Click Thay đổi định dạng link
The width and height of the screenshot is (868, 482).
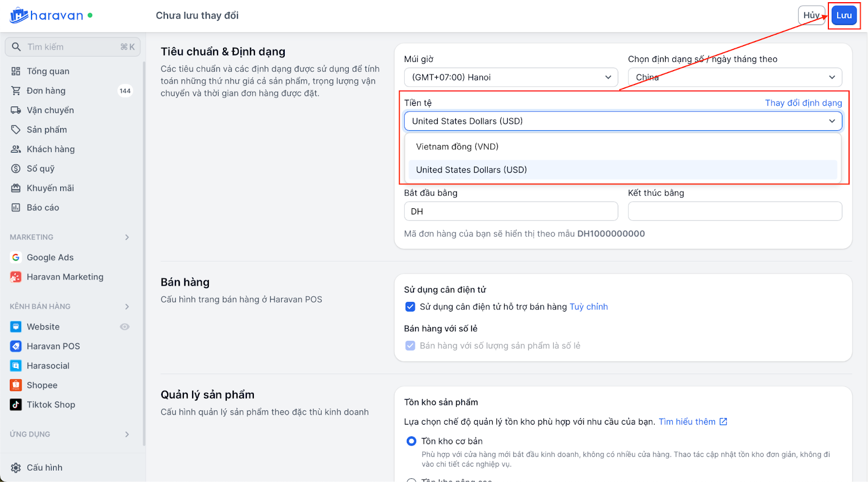point(803,103)
